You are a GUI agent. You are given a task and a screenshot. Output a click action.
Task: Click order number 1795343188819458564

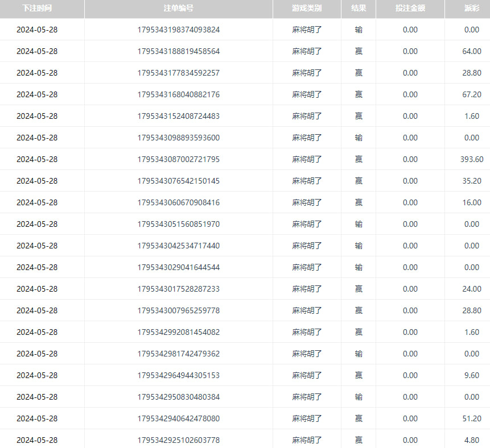178,51
